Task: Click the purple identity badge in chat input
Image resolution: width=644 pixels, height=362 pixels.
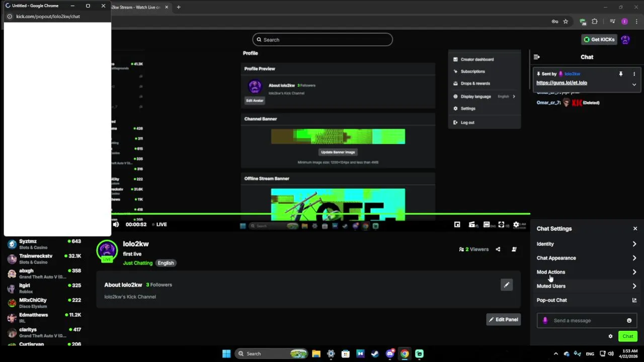Action: pyautogui.click(x=545, y=320)
